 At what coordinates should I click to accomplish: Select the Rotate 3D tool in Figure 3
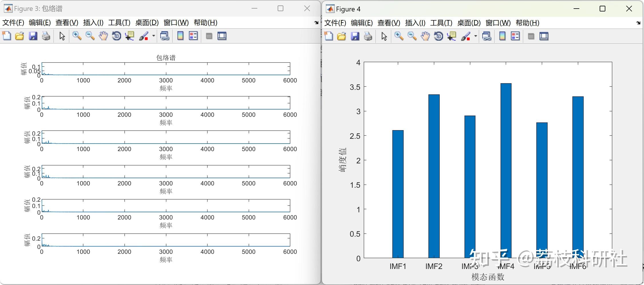tap(116, 36)
